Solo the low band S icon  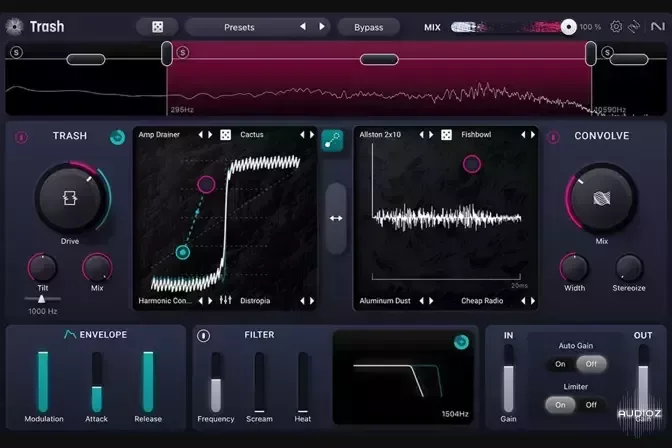click(x=16, y=53)
